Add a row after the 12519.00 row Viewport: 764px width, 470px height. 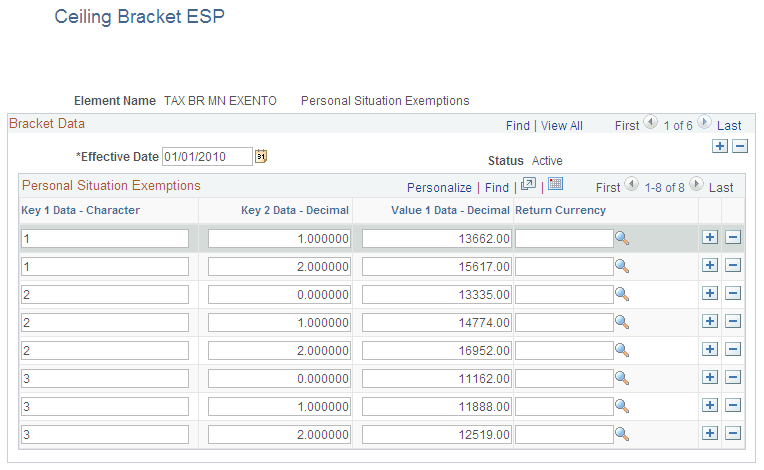pos(710,433)
